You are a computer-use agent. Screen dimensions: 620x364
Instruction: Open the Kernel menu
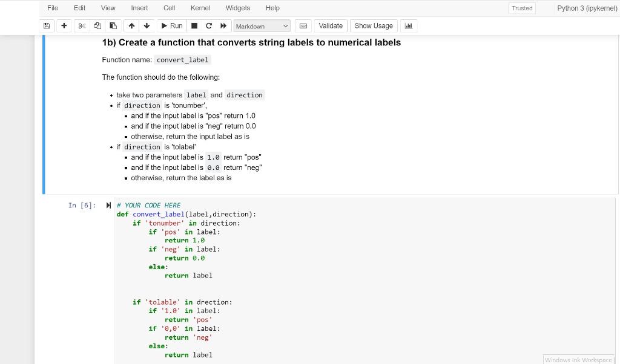tap(200, 8)
